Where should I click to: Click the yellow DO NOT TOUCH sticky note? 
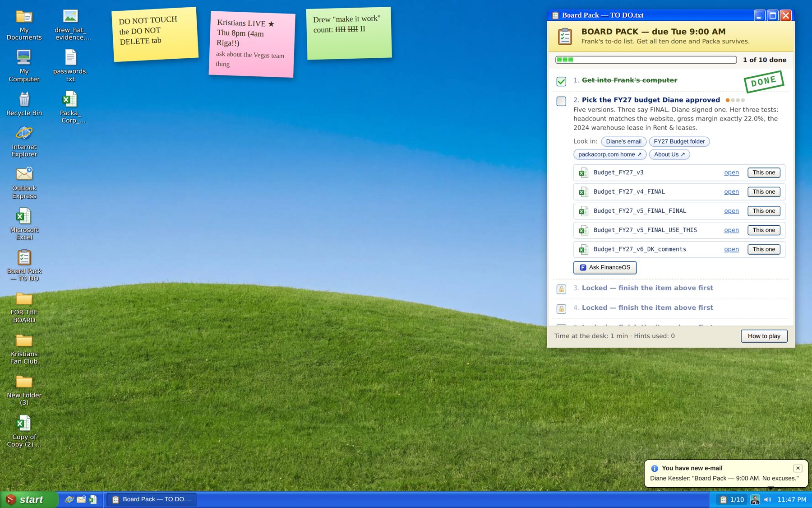tap(155, 34)
